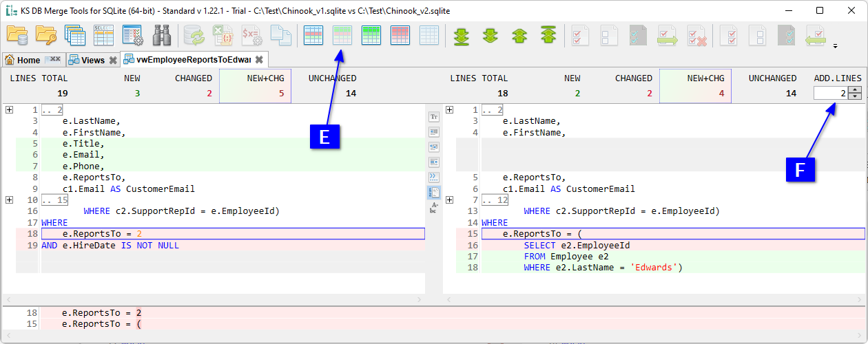Image resolution: width=868 pixels, height=344 pixels.
Task: Expand collapsed block at line 7 in right pane
Action: coord(449,200)
